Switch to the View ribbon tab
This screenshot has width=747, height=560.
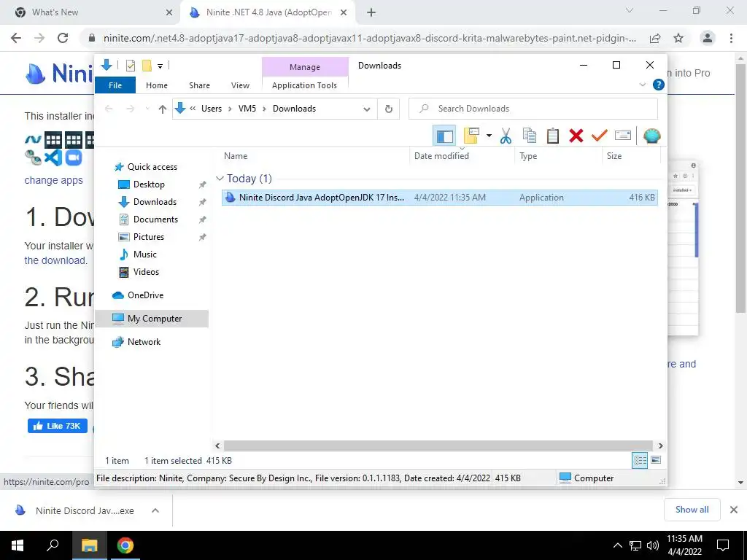240,85
